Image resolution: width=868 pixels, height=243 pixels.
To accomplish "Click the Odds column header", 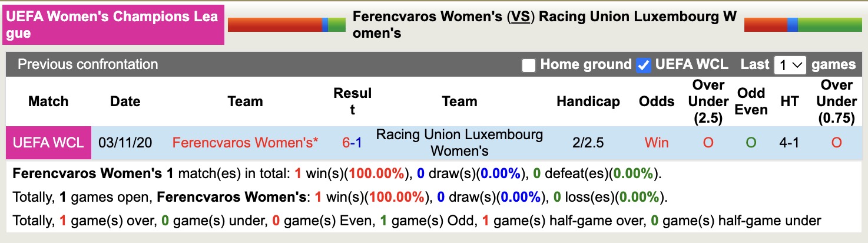I will pos(657,101).
